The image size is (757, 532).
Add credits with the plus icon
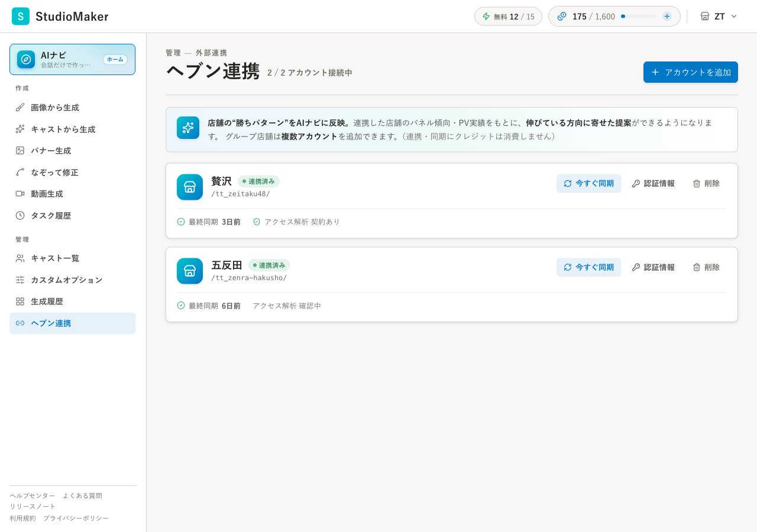point(667,17)
